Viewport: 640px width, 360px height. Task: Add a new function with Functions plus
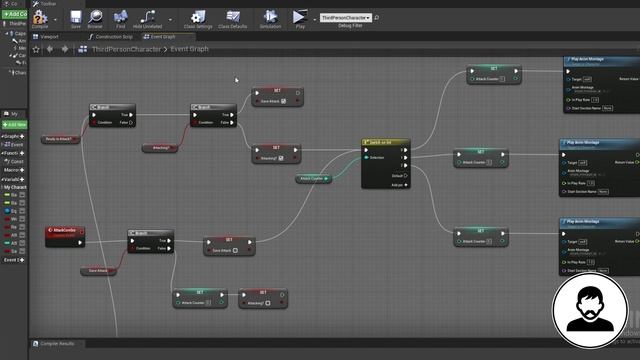pos(22,153)
